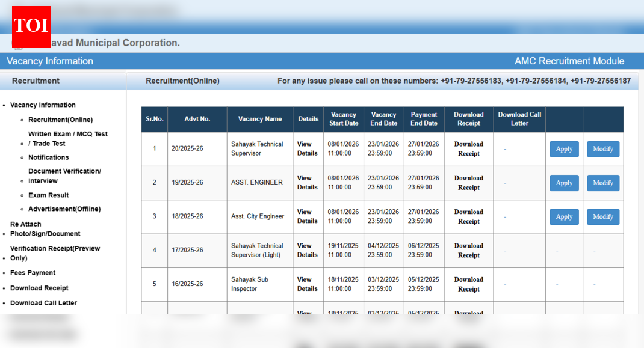This screenshot has height=348, width=644.
Task: Download Receipt for advt 20/2025-26
Action: click(x=468, y=148)
